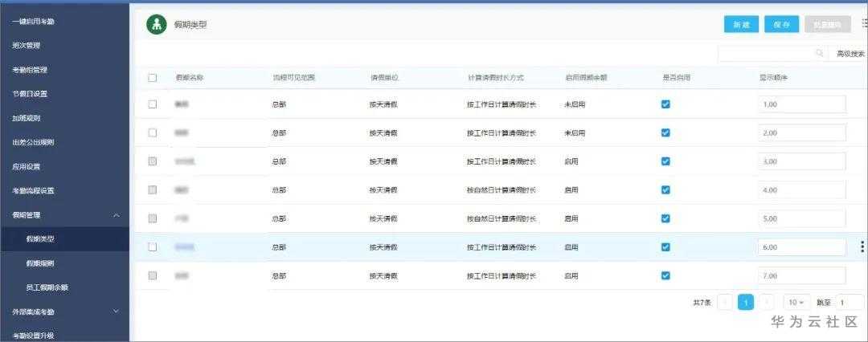Select the row with display order 6.00
The width and height of the screenshot is (868, 342).
(x=153, y=246)
